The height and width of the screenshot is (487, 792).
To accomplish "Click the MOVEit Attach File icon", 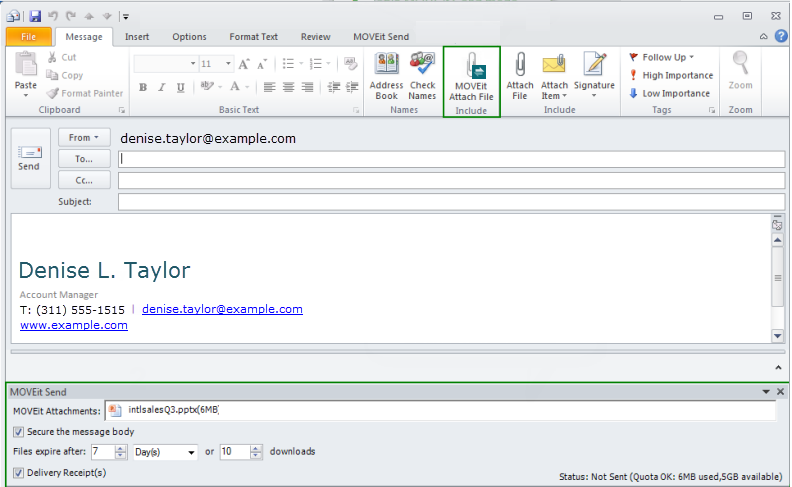I will [x=471, y=69].
